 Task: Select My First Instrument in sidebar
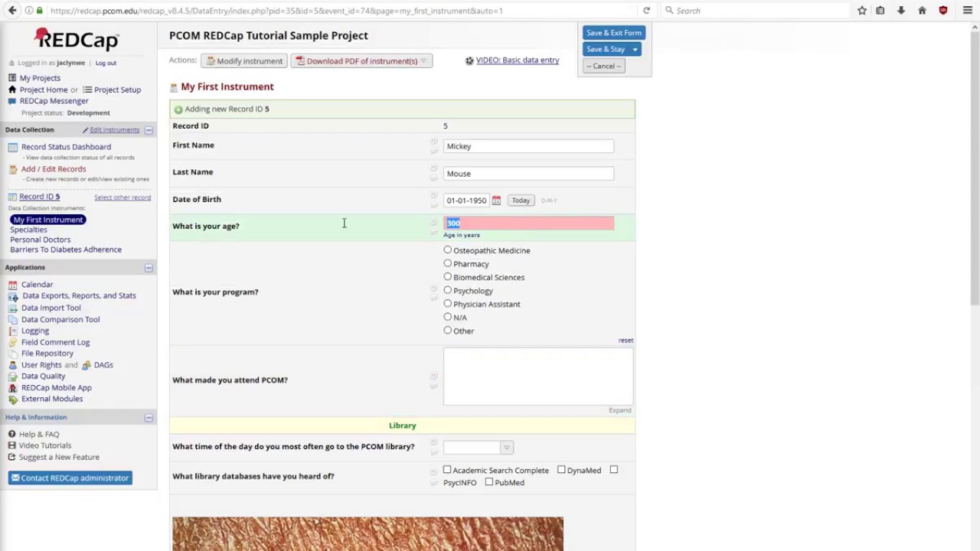47,220
